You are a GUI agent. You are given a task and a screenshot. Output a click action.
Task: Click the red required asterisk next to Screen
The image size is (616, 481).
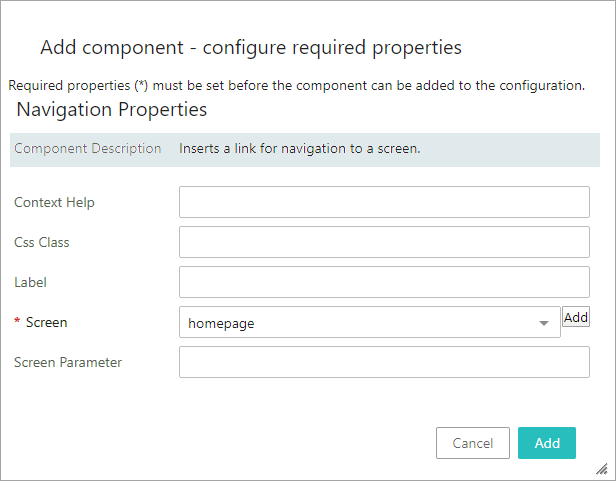point(17,323)
